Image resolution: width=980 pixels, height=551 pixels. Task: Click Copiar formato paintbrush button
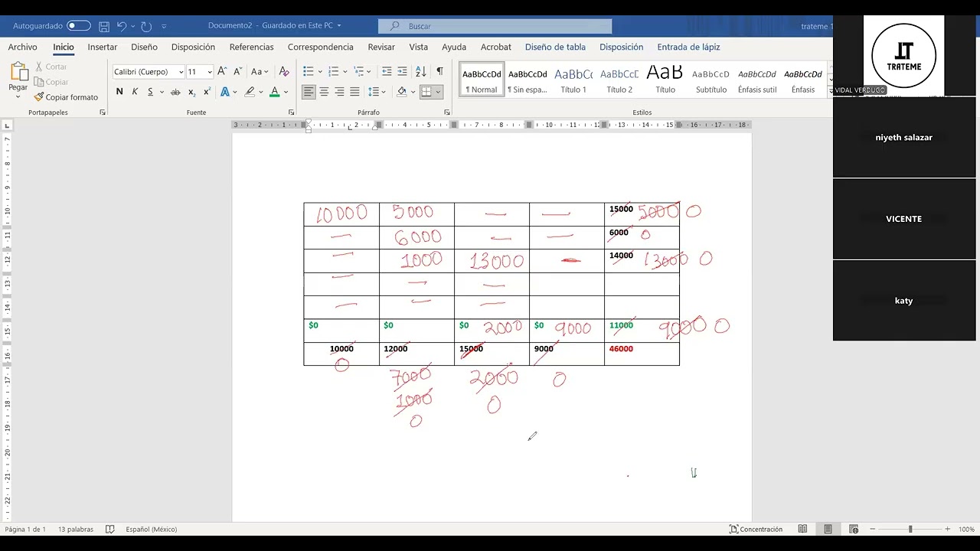point(66,97)
